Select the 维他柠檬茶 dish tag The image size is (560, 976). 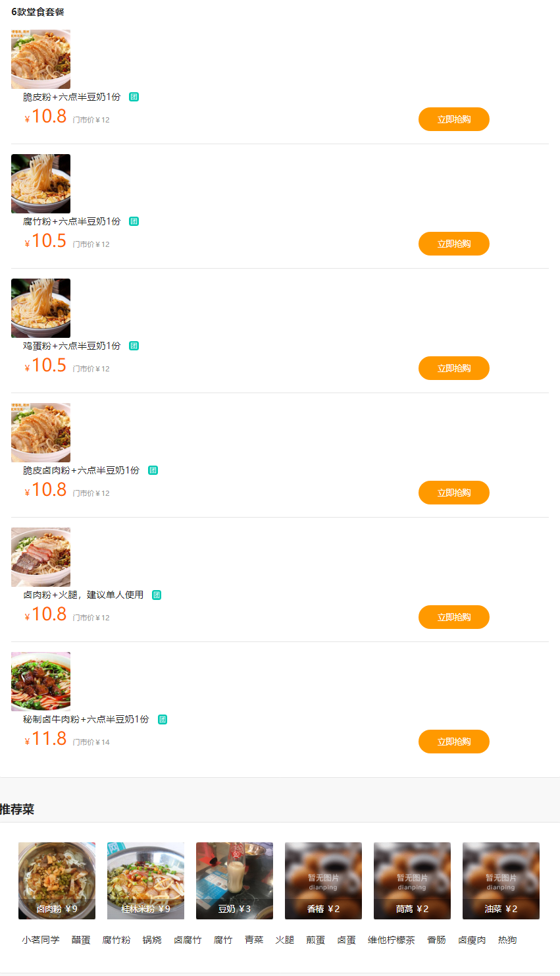tap(392, 940)
